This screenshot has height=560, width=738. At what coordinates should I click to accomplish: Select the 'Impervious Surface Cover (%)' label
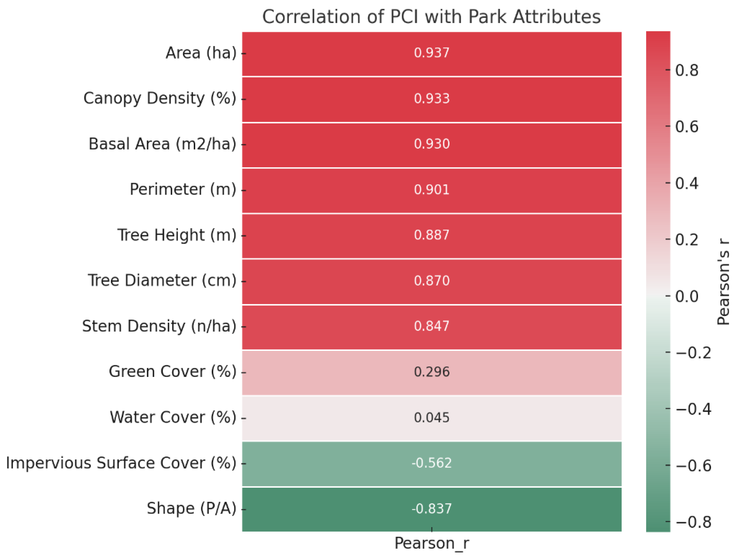[121, 463]
